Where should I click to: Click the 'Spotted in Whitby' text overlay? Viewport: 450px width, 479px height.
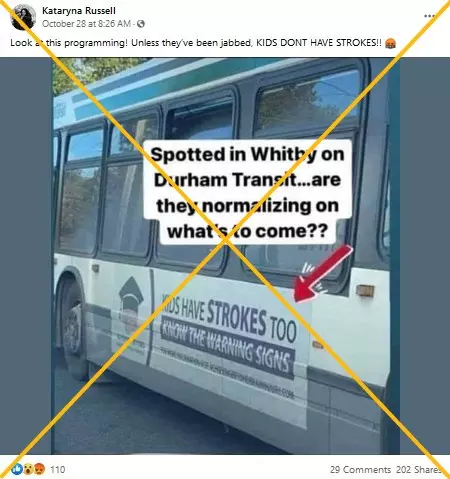pos(247,192)
